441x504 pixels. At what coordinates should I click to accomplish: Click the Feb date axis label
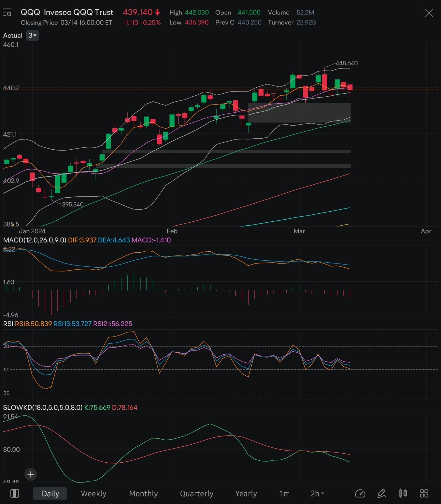coord(172,231)
